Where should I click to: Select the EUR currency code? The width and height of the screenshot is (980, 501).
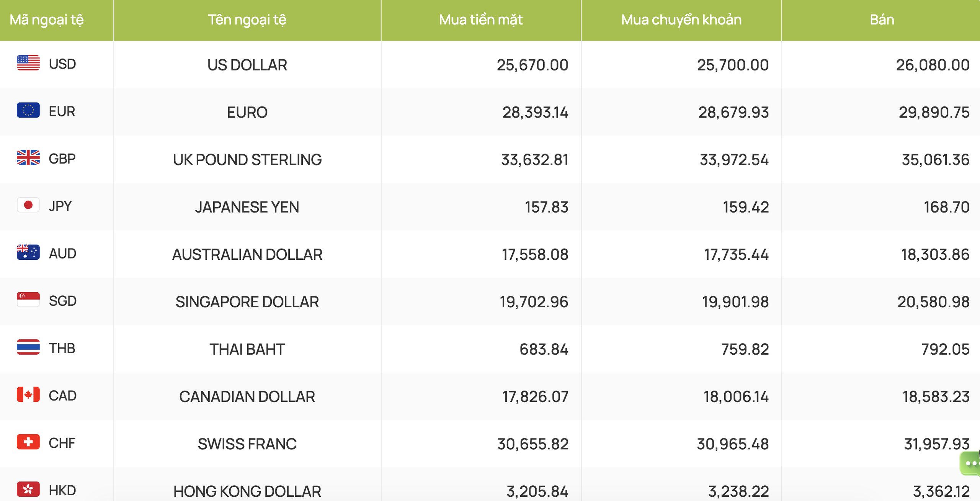coord(62,111)
